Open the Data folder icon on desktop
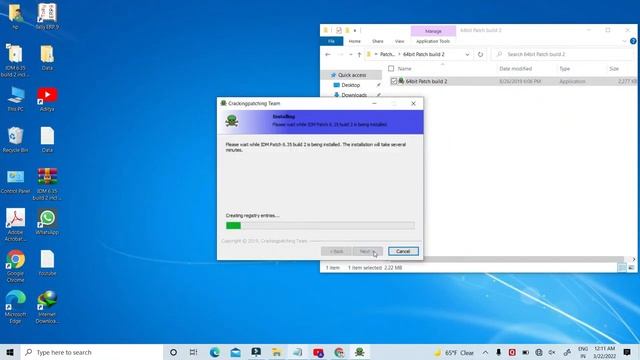Image resolution: width=640 pixels, height=360 pixels. [x=47, y=57]
